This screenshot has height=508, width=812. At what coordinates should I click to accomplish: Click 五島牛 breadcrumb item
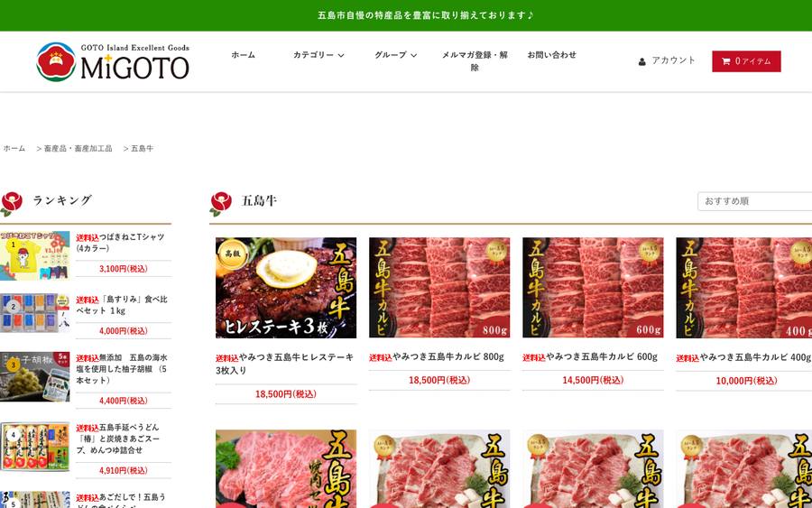(x=142, y=149)
